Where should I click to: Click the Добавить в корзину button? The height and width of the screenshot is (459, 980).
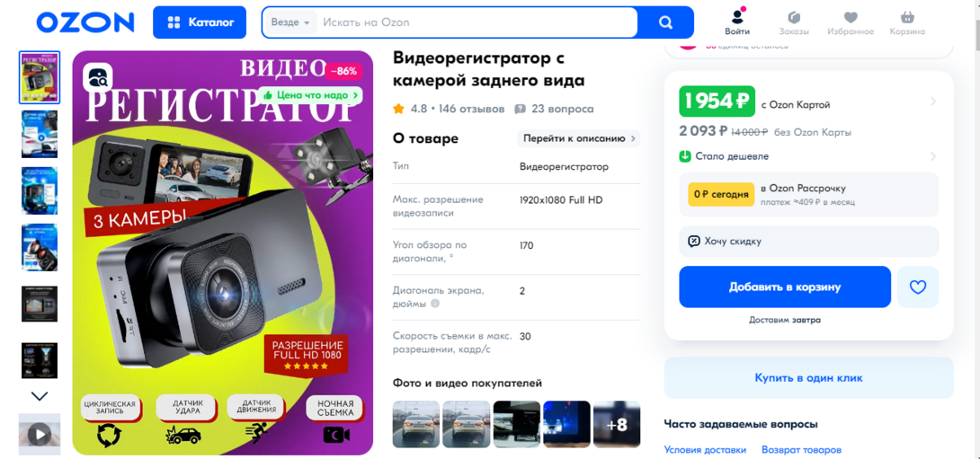click(785, 287)
